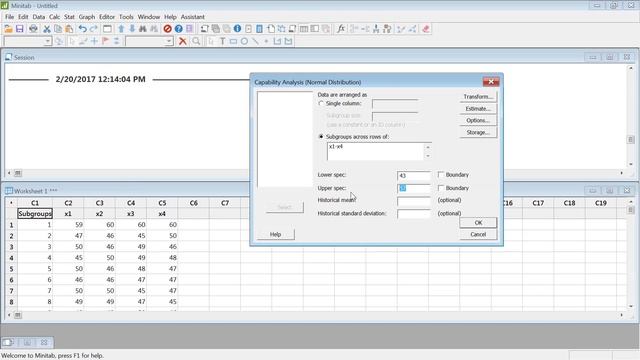Click the Transform... button
The height and width of the screenshot is (360, 640).
478,97
